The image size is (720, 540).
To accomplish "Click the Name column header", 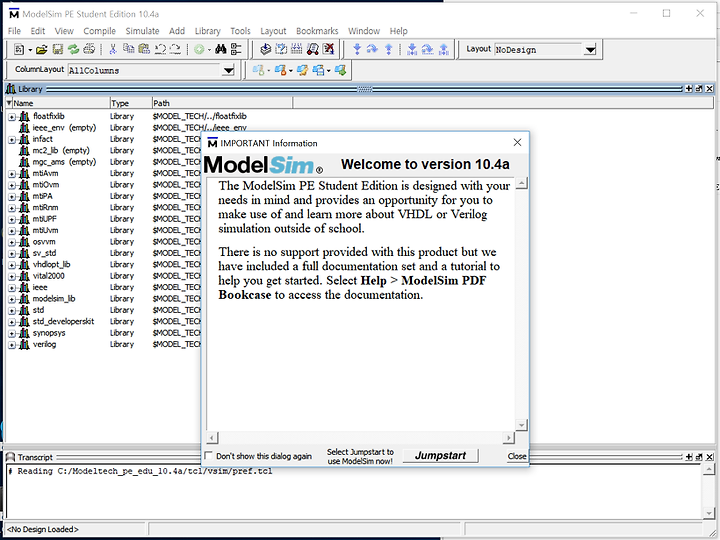I will pos(57,103).
